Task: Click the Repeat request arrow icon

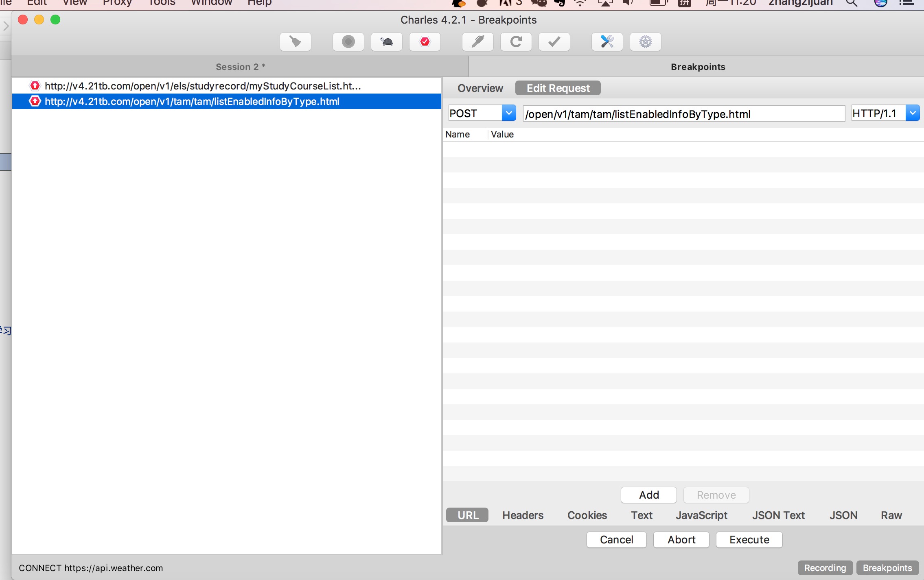Action: [516, 42]
